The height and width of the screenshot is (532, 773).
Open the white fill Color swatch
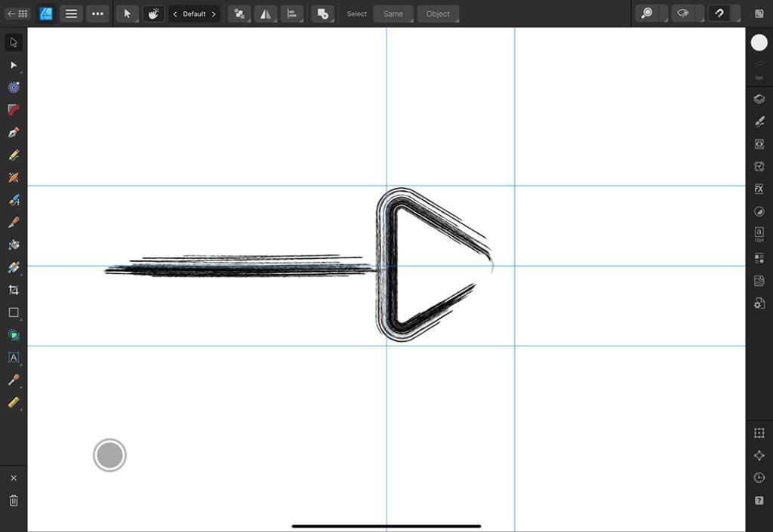759,43
